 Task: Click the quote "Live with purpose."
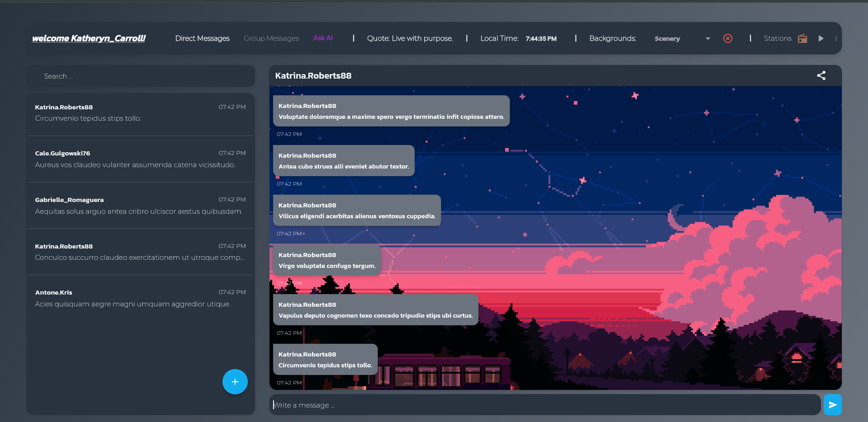pyautogui.click(x=422, y=38)
